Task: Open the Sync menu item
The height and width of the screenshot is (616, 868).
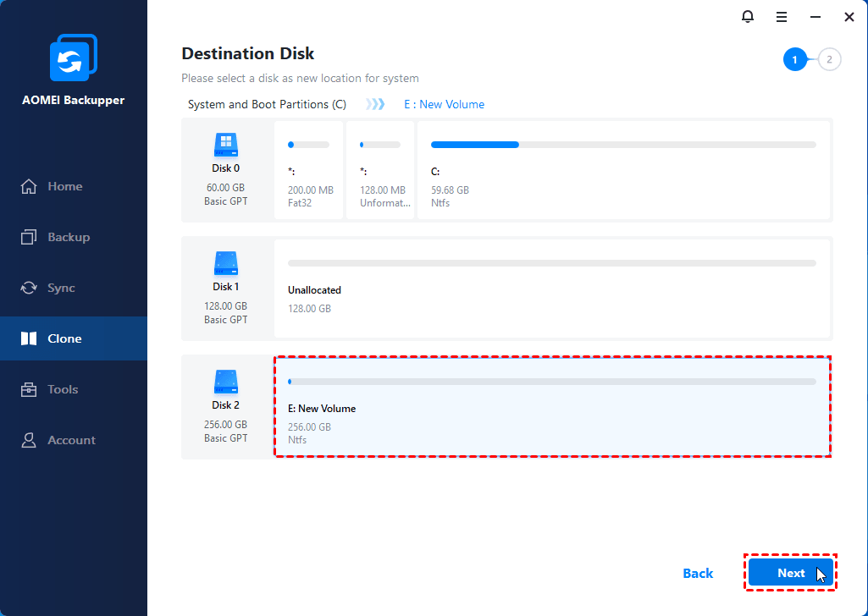Action: [x=74, y=288]
